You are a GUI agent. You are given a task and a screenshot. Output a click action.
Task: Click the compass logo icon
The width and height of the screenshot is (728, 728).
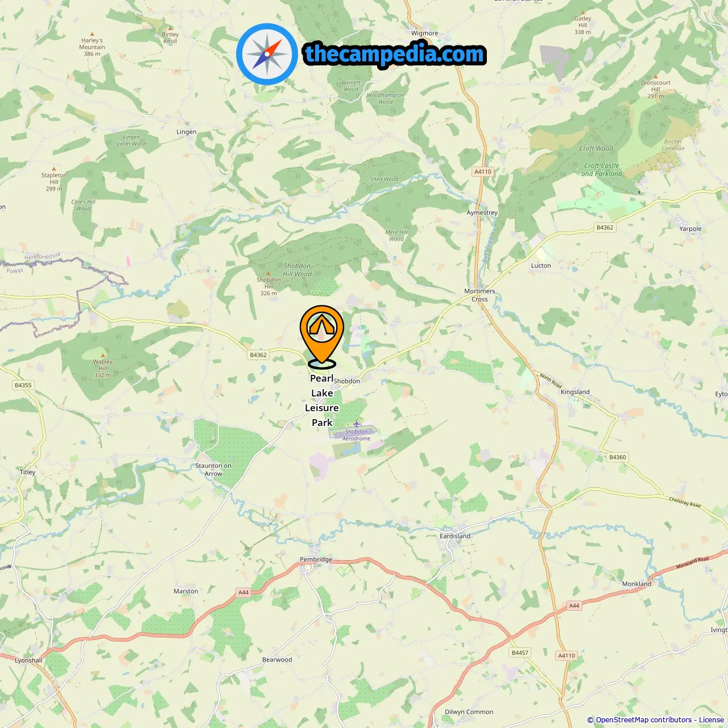click(x=267, y=54)
